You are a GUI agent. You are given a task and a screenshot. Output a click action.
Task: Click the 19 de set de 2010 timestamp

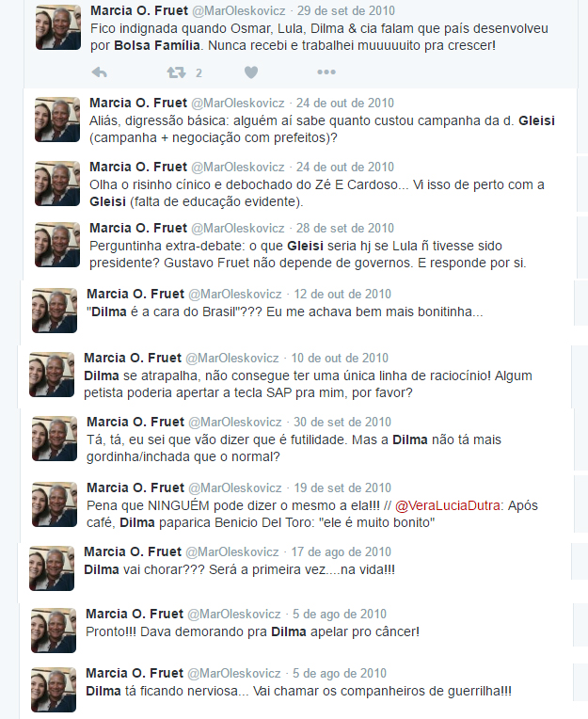pos(342,487)
